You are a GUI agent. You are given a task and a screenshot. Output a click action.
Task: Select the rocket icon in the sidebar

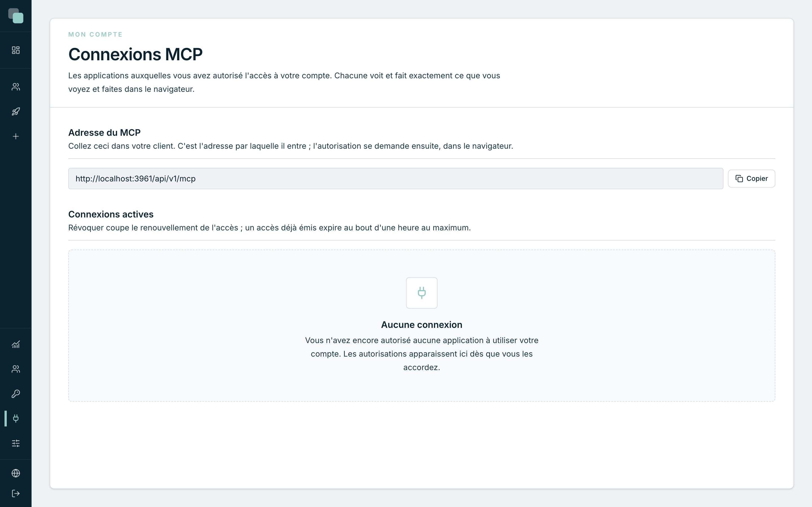(16, 112)
